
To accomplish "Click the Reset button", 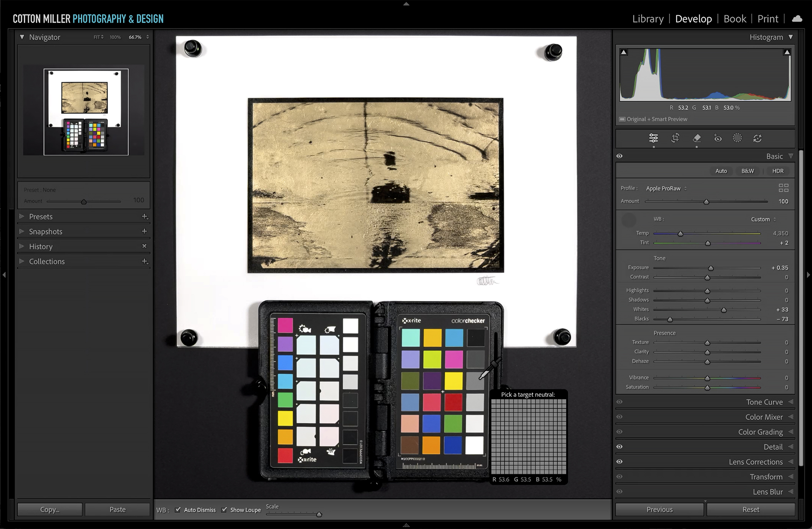I will pos(751,509).
